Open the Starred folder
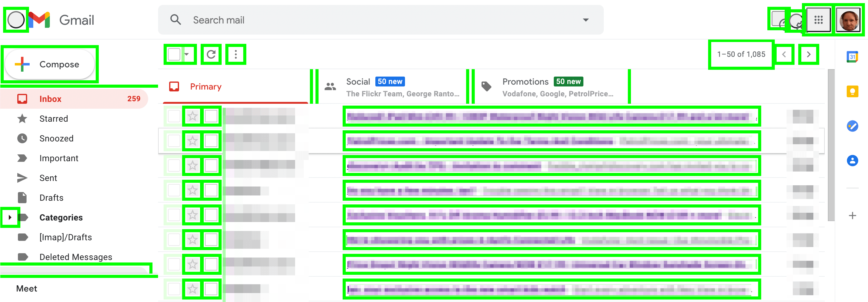This screenshot has height=302, width=868. click(74, 119)
